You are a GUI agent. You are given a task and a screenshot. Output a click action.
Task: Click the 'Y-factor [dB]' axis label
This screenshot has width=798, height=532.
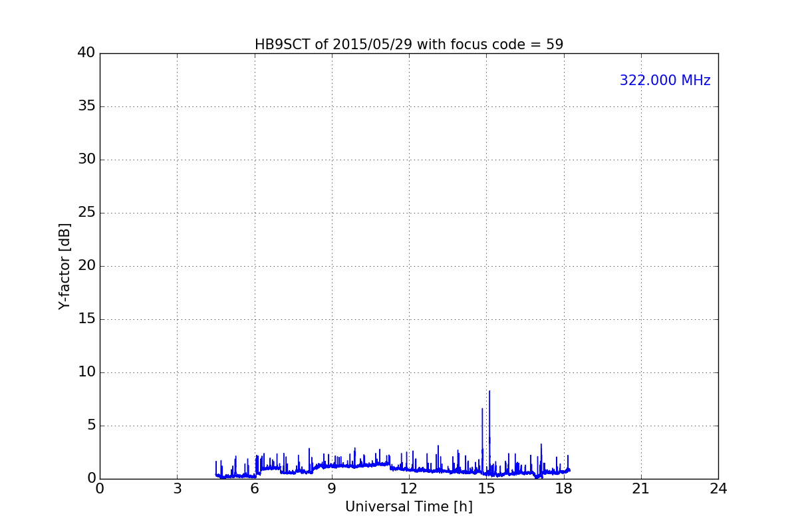tap(65, 266)
